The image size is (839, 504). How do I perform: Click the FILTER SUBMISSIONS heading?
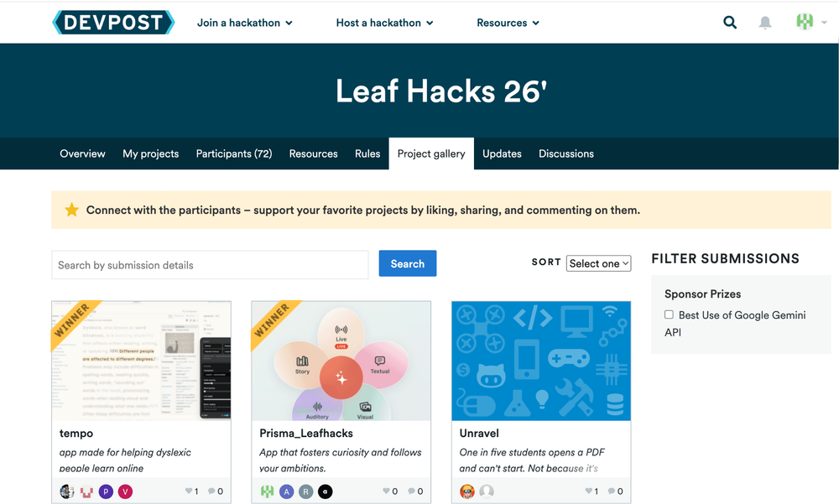click(725, 258)
